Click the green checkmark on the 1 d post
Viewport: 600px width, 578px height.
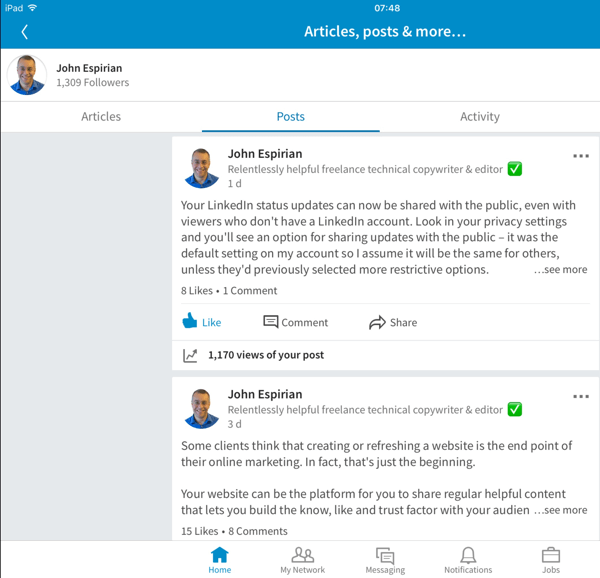pos(515,169)
